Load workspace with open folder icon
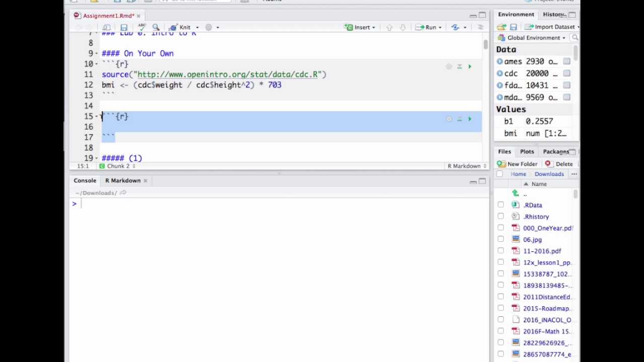Viewport: 644px width, 362px height. click(x=502, y=27)
